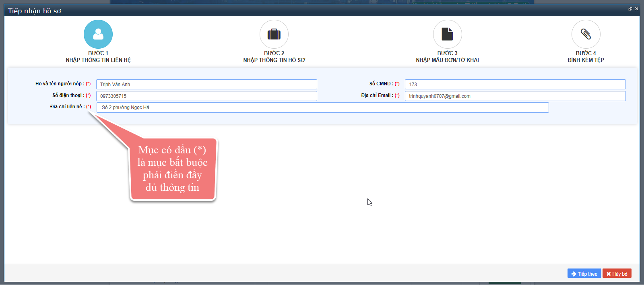Screen dimensions: 644x285
Task: Select the Step 2 briefcase icon
Action: (x=274, y=34)
